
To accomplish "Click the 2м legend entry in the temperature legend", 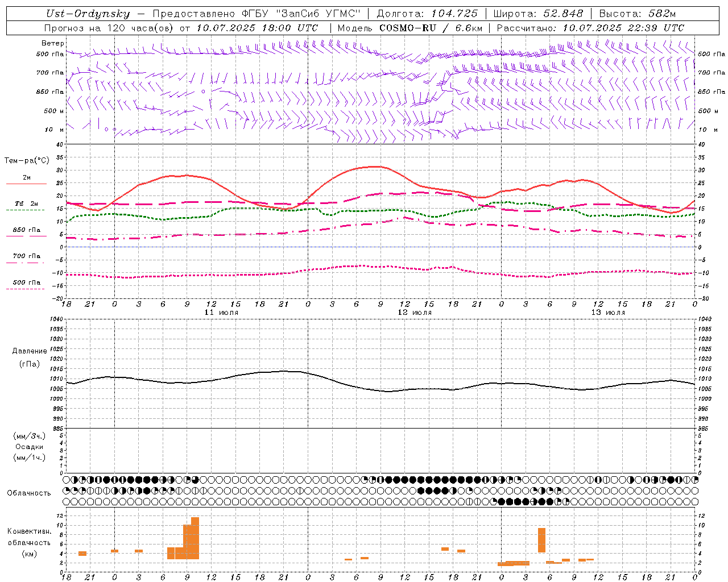I will (27, 178).
